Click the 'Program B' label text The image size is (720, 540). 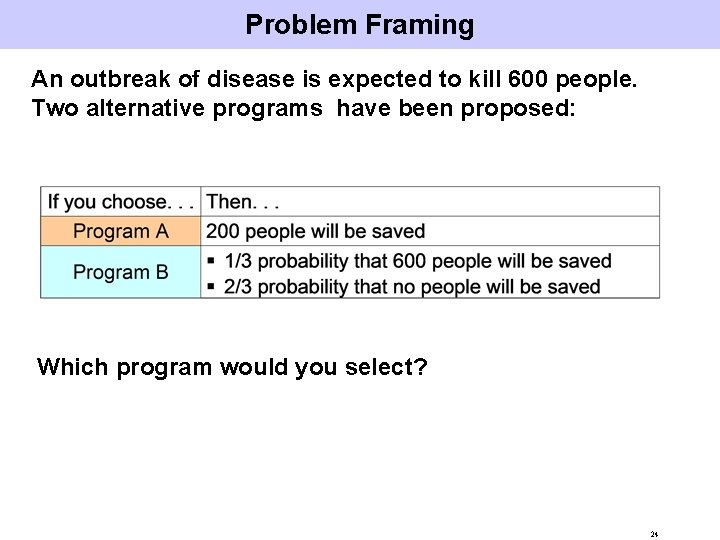click(x=121, y=272)
